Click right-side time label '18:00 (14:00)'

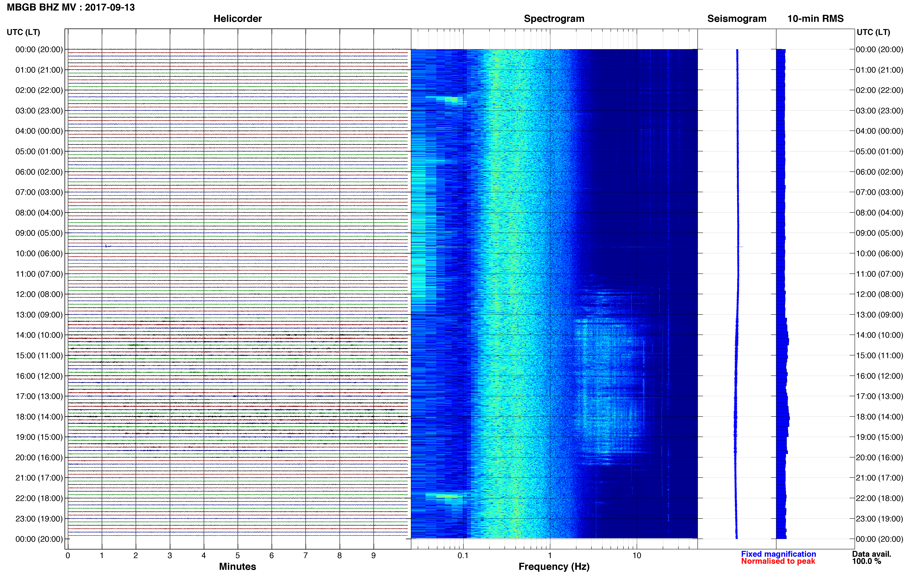(879, 417)
